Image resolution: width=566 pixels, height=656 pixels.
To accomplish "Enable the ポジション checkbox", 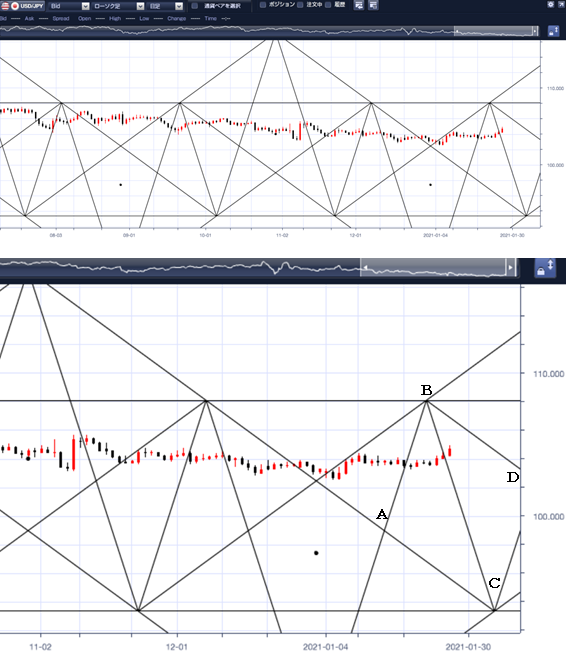I will pos(263,5).
